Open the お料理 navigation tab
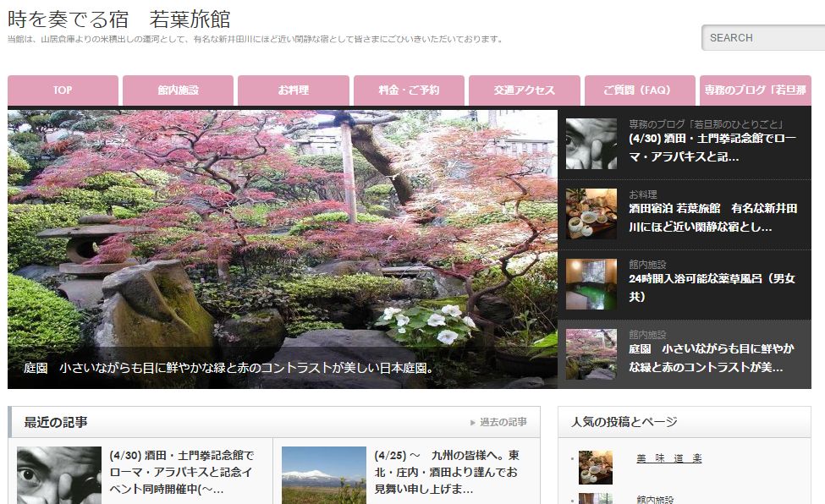The height and width of the screenshot is (504, 825). [294, 90]
